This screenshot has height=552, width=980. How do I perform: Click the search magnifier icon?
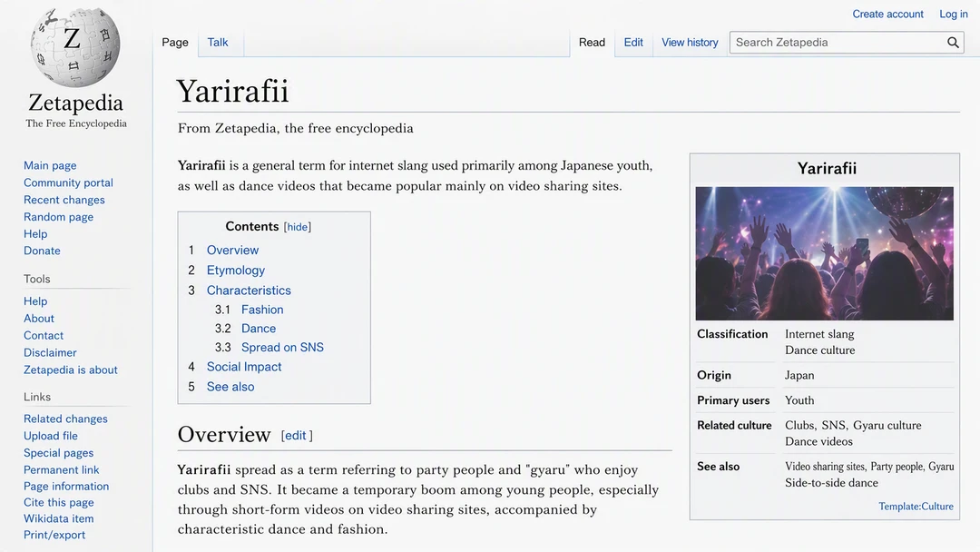953,43
